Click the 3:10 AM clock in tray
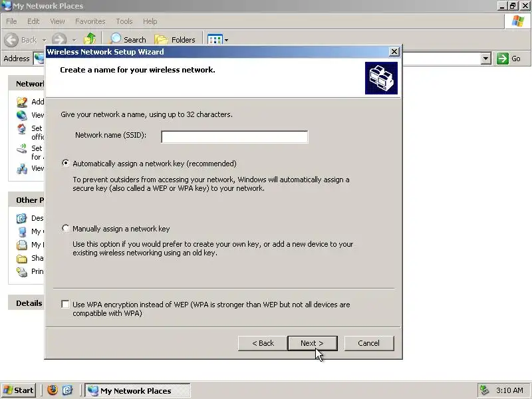The height and width of the screenshot is (399, 532). point(509,390)
